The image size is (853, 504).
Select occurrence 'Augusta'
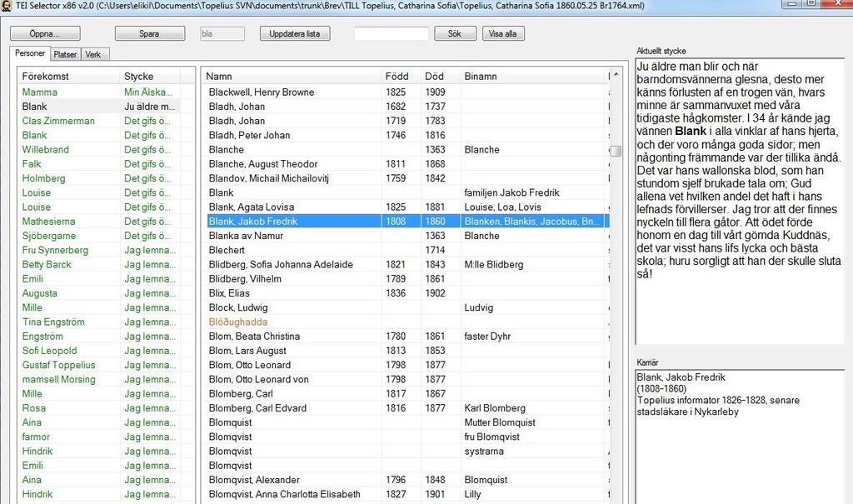[x=40, y=293]
